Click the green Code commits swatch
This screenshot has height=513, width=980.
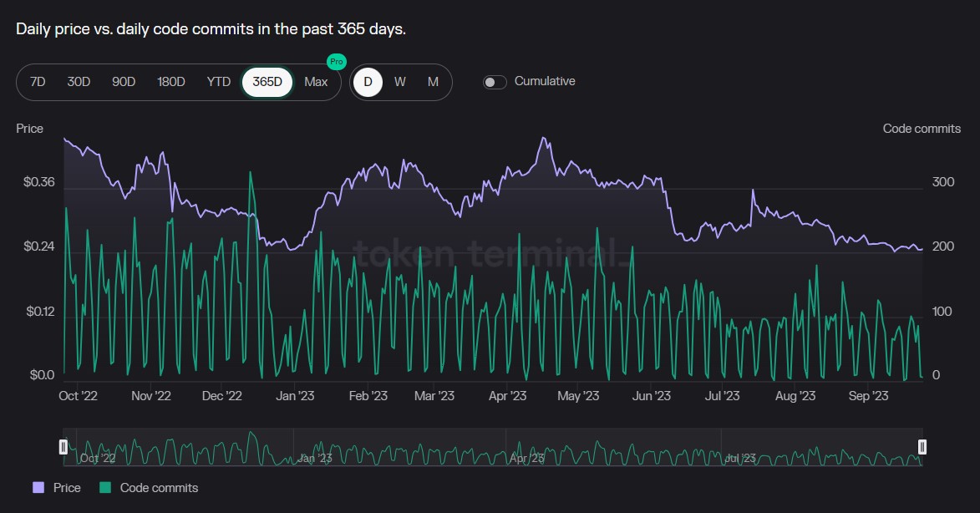[x=104, y=487]
